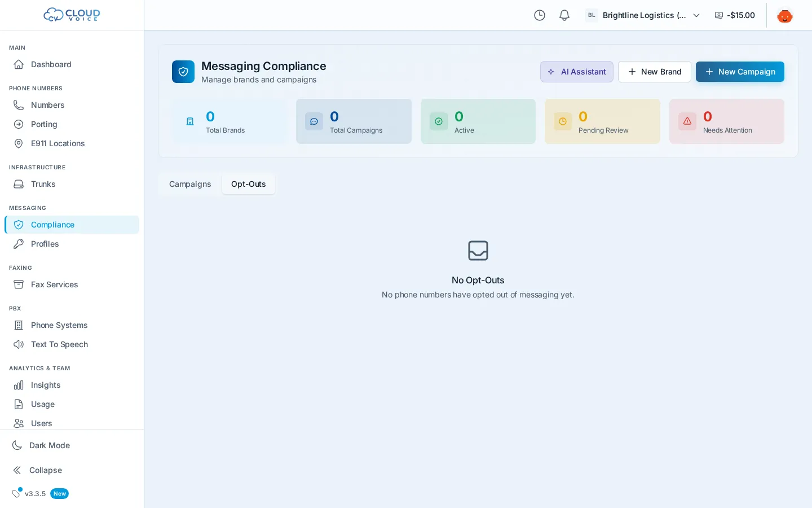Switch to the Campaigns tab
This screenshot has width=812, height=508.
point(190,184)
